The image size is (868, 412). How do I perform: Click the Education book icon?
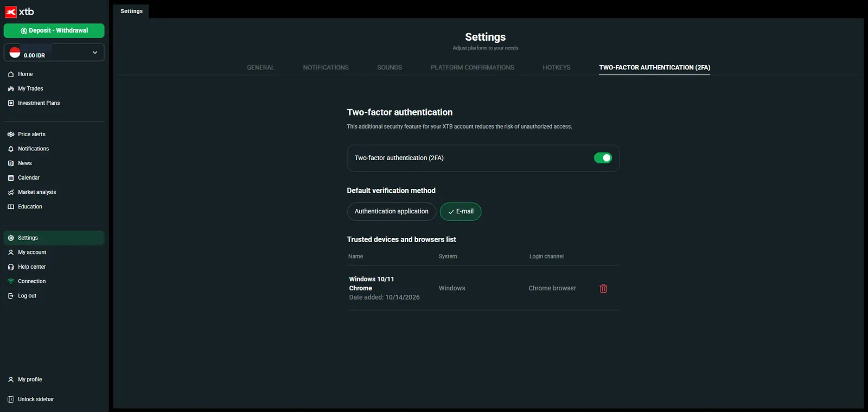click(11, 207)
